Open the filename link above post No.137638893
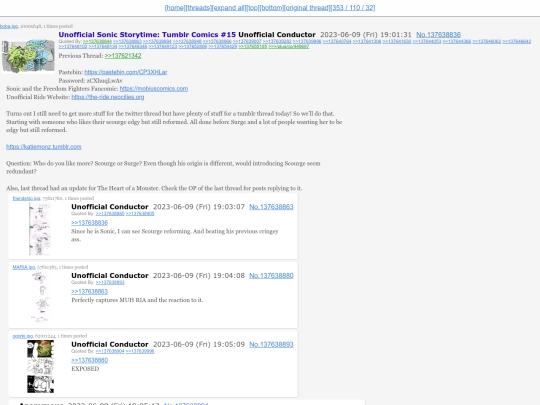 (23, 336)
